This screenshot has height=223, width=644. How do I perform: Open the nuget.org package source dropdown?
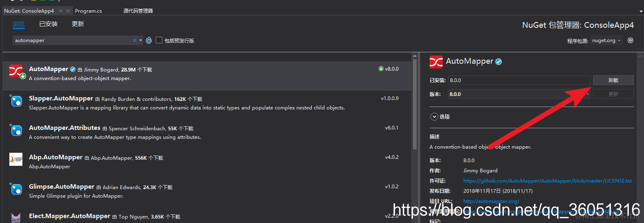pos(606,40)
